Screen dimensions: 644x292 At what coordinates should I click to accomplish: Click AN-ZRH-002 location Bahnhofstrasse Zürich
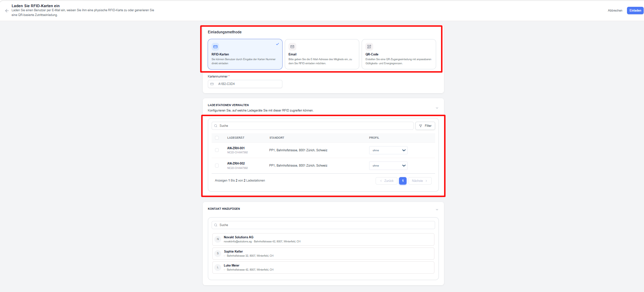click(298, 166)
